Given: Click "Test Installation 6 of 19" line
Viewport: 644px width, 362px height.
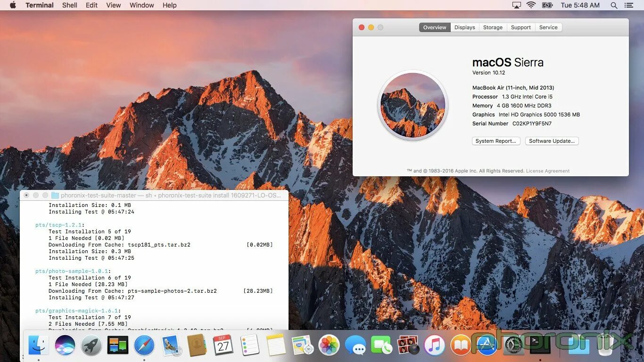Looking at the screenshot, I should (x=90, y=278).
